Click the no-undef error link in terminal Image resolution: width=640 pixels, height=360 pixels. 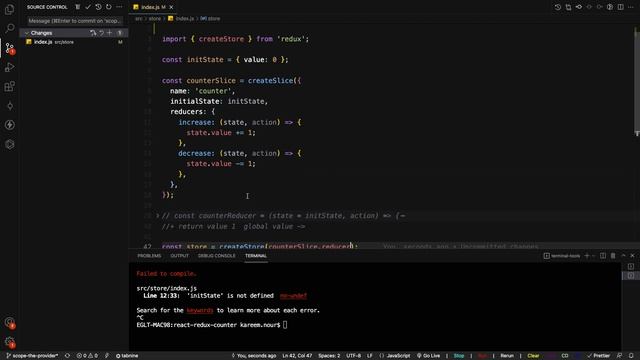[x=293, y=296]
